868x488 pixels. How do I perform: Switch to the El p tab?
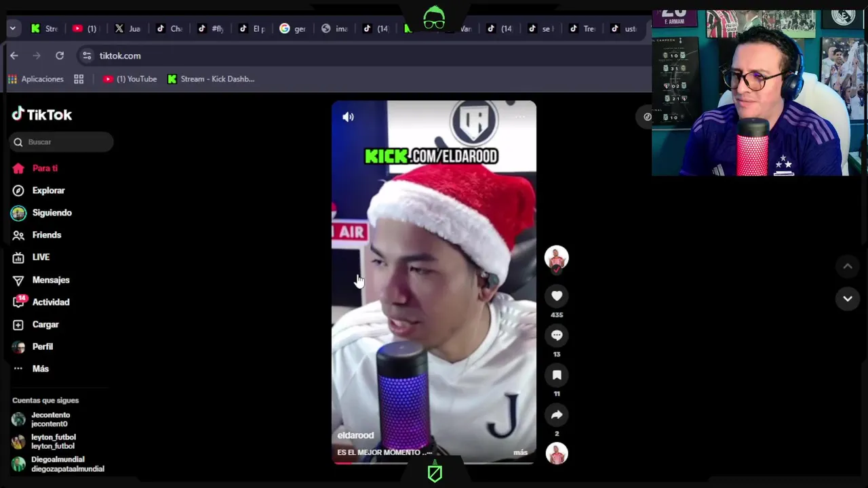click(252, 28)
